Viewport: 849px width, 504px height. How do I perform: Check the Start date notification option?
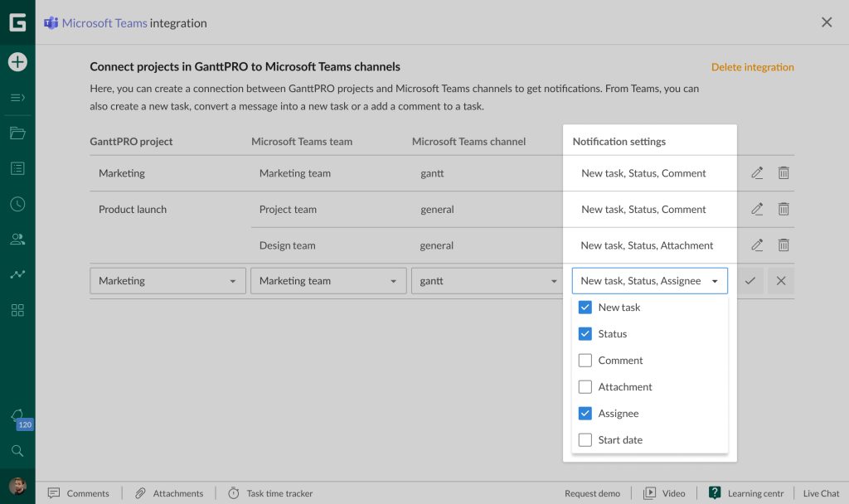(x=585, y=440)
